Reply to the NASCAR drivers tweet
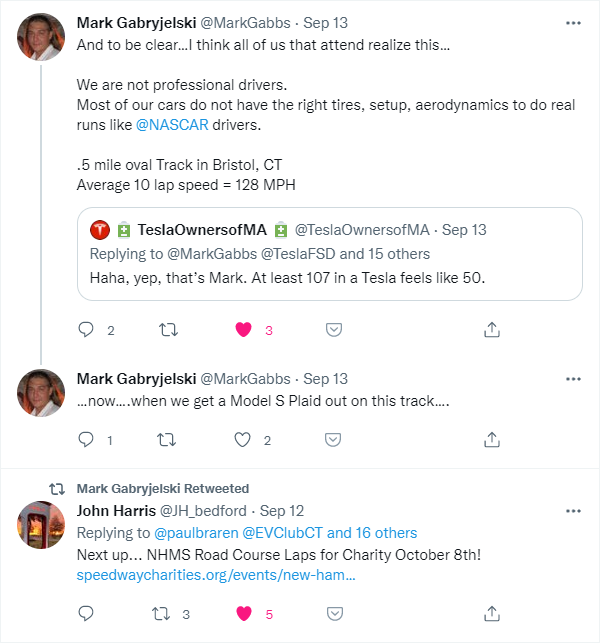Viewport: 600px width, 643px height. click(86, 330)
